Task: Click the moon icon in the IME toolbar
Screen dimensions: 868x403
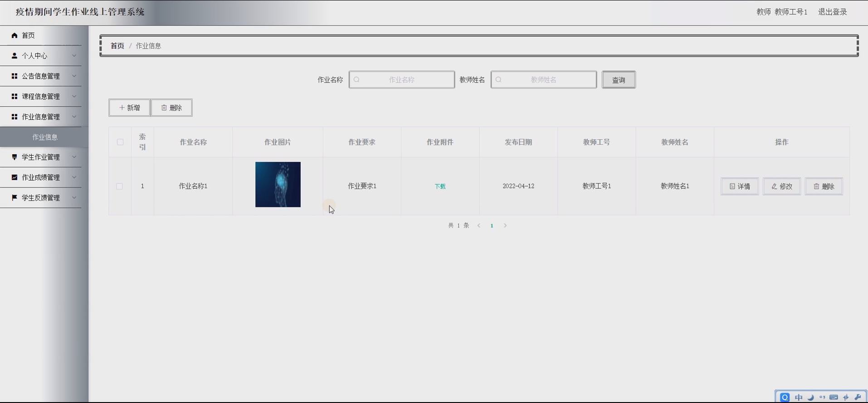Action: click(x=810, y=397)
